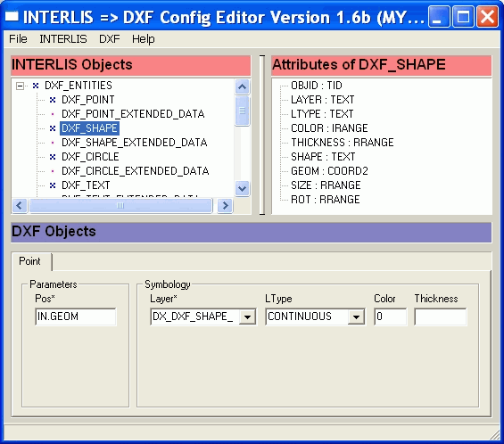Click the dot icon beside DXF_CIRCLE_EXTENDED_DATA
Image resolution: width=504 pixels, height=444 pixels.
point(53,171)
